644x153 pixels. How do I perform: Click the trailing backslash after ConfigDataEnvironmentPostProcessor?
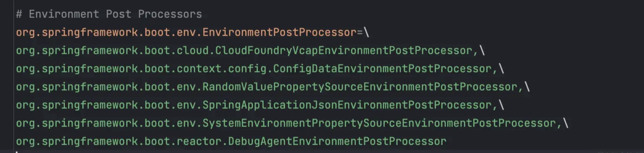501,69
